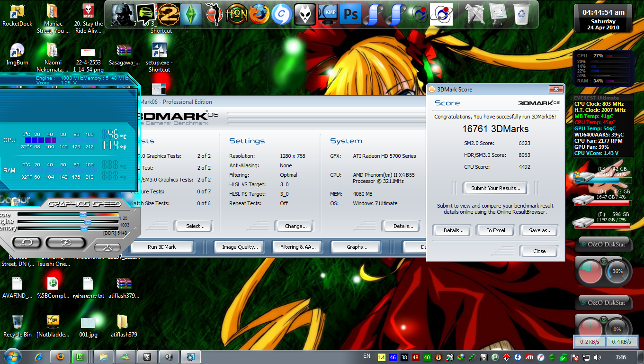Open ImgBurn desktop shortcut
Image resolution: width=644 pixels, height=364 pixels.
(x=17, y=54)
